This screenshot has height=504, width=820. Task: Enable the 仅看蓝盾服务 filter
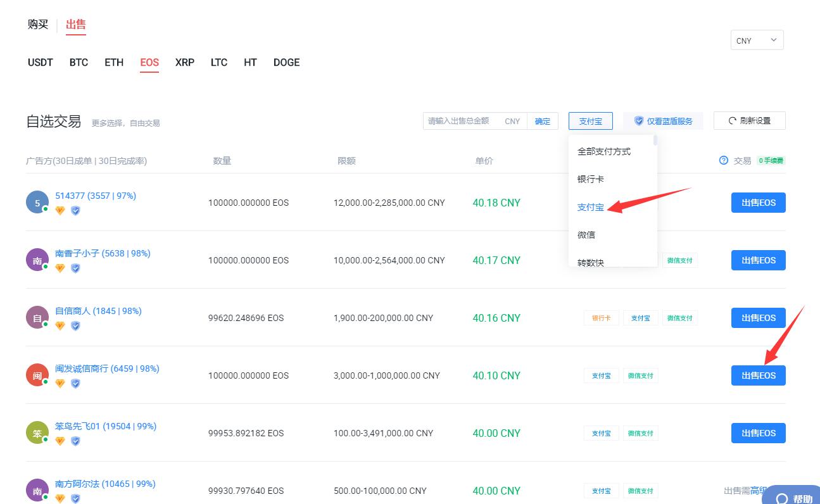click(x=663, y=120)
